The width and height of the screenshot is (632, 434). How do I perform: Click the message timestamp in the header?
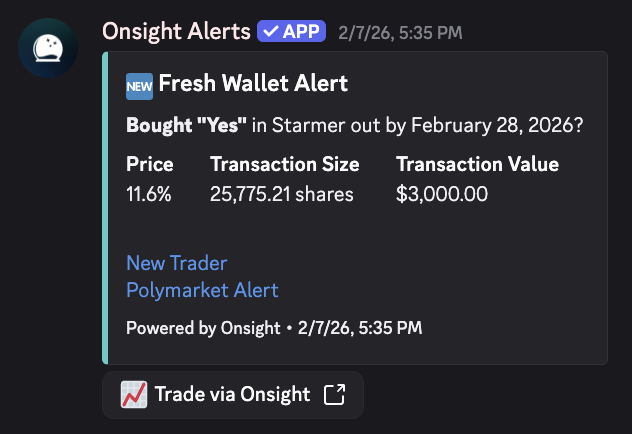pos(400,32)
